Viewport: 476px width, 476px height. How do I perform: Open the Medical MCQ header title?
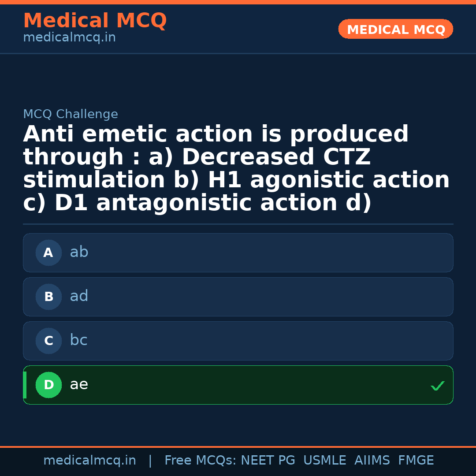tap(95, 21)
